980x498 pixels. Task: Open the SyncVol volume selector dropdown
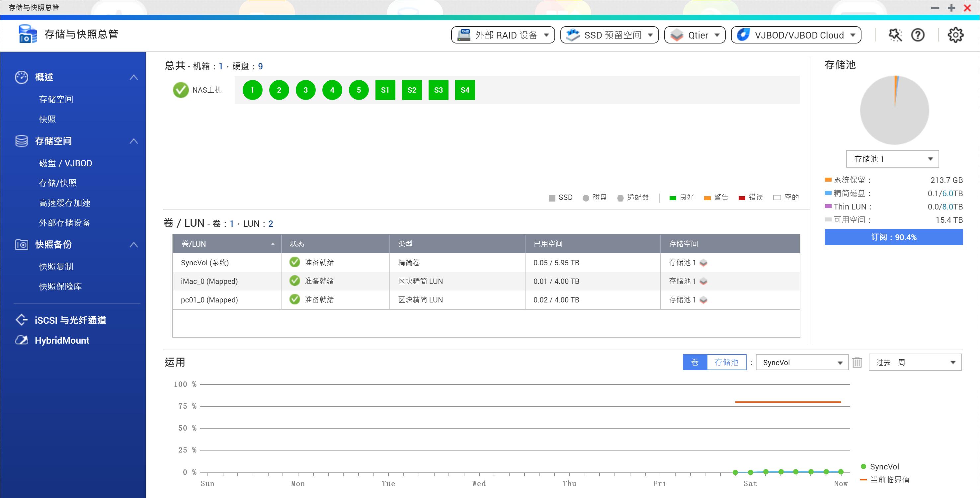tap(802, 362)
